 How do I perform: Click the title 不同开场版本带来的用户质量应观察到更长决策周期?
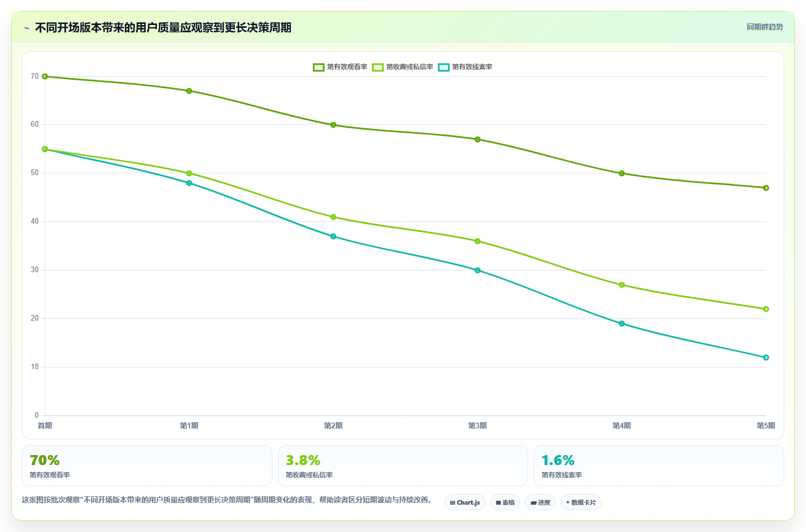[x=163, y=28]
